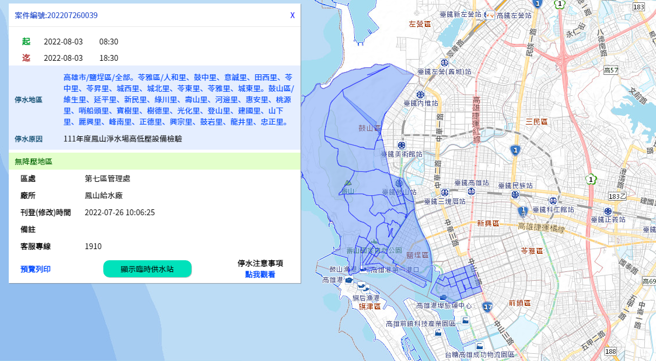Click the 高雄港埠旅運中心 port icon
The width and height of the screenshot is (656, 361).
(x=443, y=298)
